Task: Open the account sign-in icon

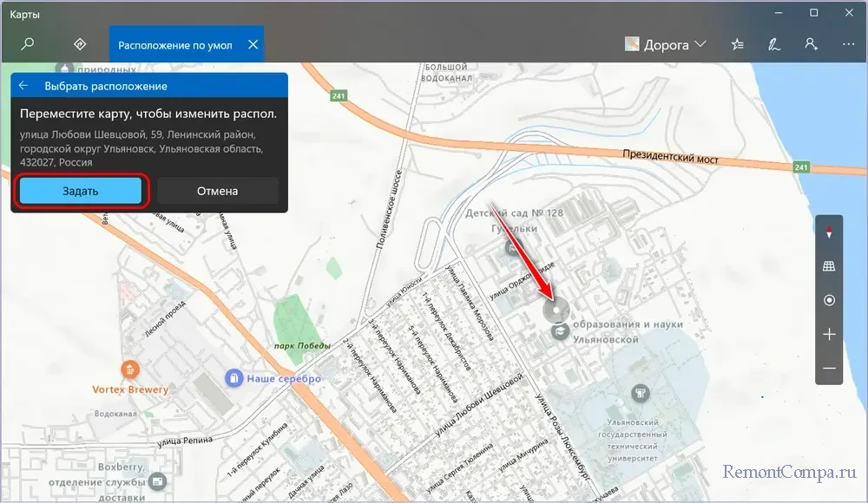Action: (x=811, y=44)
